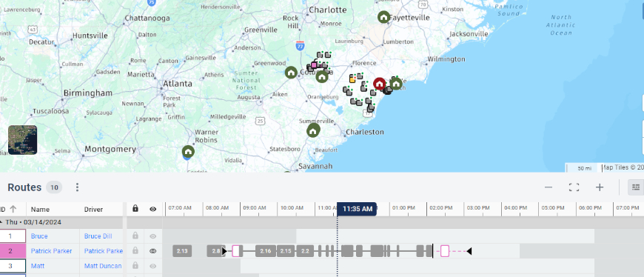Image resolution: width=644 pixels, height=277 pixels.
Task: Click the list view layout icon
Action: (x=635, y=187)
